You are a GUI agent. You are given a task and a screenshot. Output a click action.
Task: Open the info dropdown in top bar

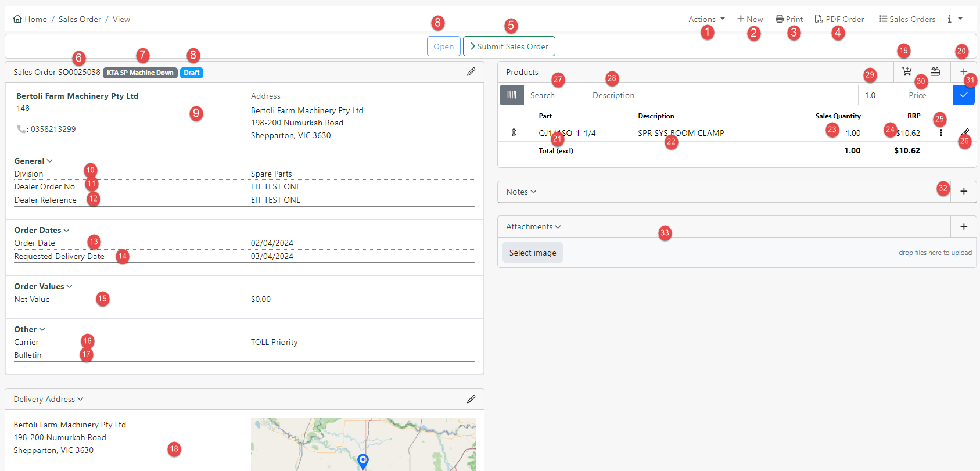(x=954, y=19)
